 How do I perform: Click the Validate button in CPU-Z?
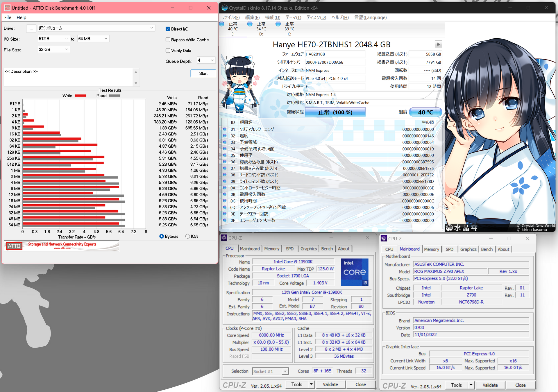[330, 384]
